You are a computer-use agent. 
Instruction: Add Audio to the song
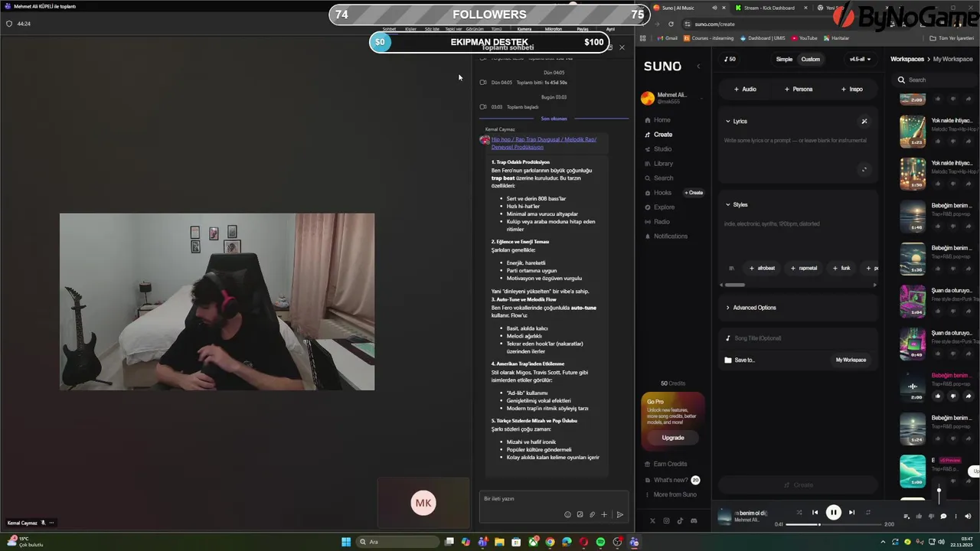745,90
